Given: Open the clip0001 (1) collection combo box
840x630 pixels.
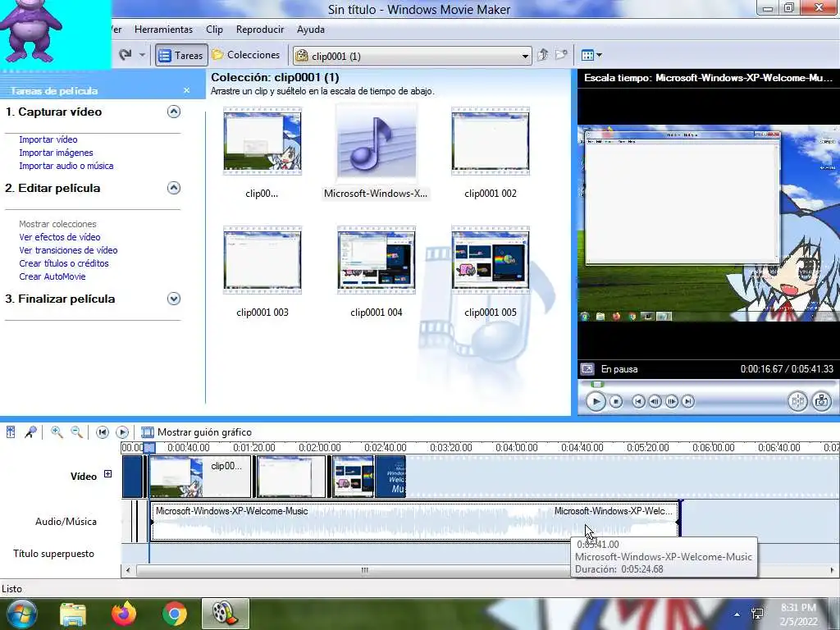Looking at the screenshot, I should (x=412, y=56).
